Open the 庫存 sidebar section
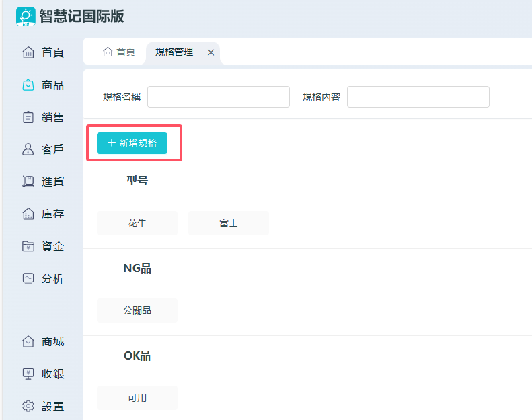532x420 pixels. (x=43, y=214)
